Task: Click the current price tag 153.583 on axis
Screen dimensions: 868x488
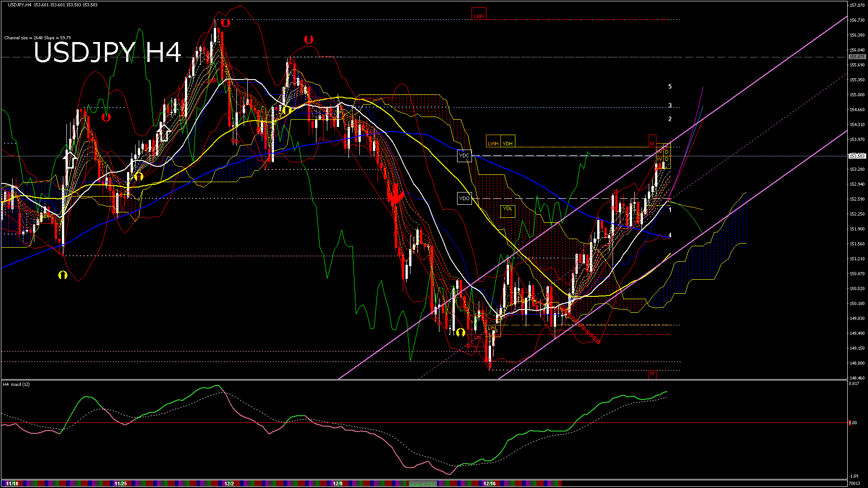Action: [x=857, y=156]
